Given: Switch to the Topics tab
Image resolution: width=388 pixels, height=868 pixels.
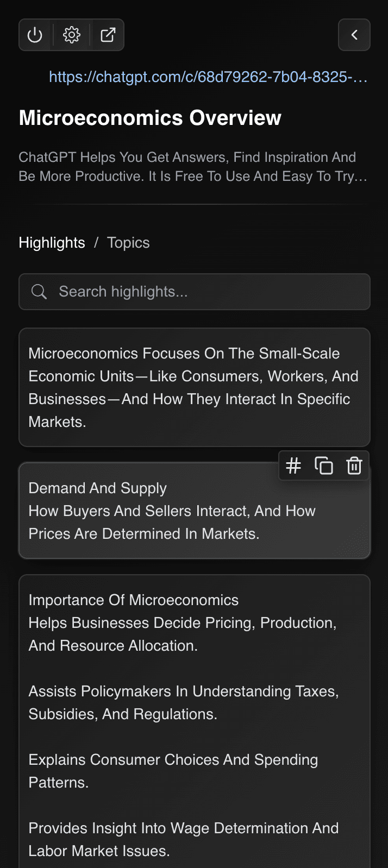Looking at the screenshot, I should 128,243.
